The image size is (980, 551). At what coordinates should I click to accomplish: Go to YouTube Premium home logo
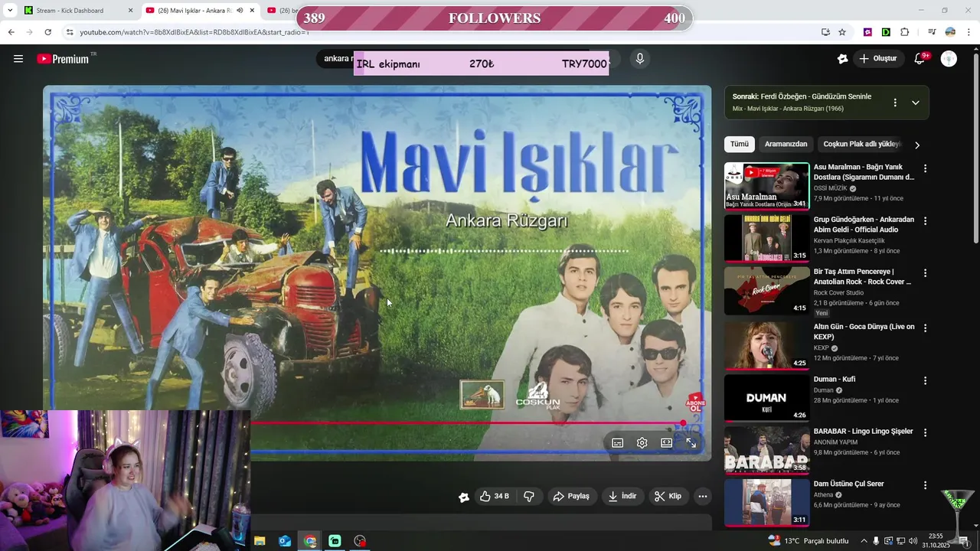pyautogui.click(x=63, y=59)
